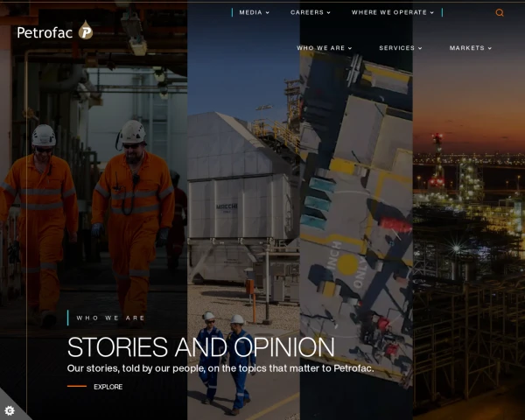
Task: Open the Careers menu
Action: click(x=311, y=12)
